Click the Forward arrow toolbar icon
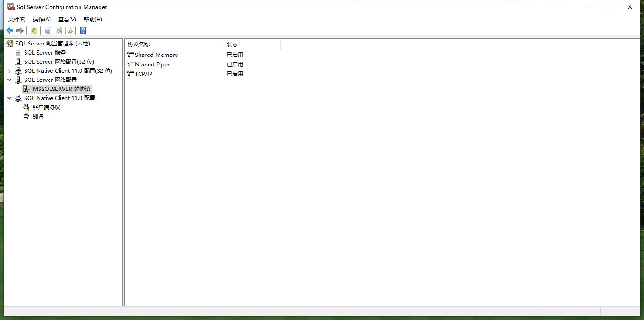Image resolution: width=644 pixels, height=320 pixels. (x=20, y=30)
